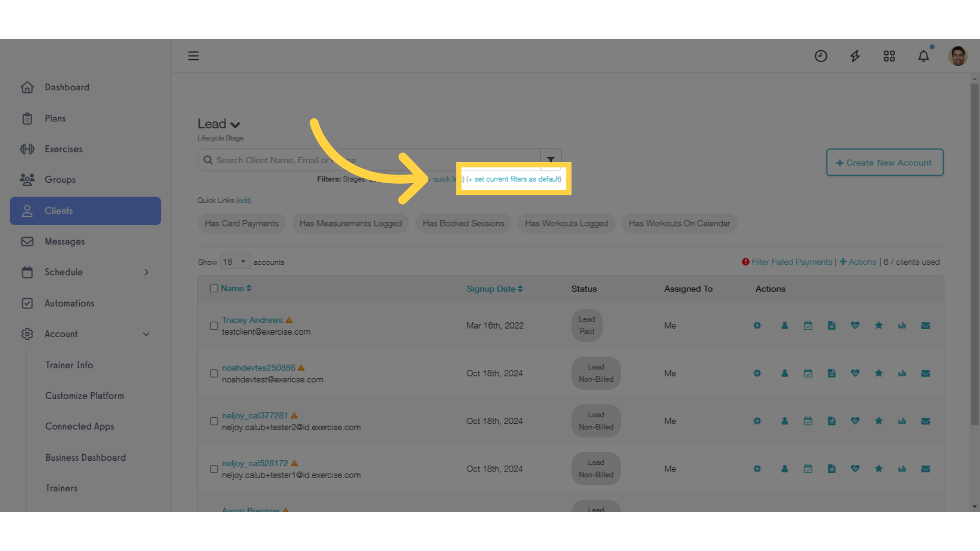Open the stats chart icon for Tracey Andrews
The image size is (980, 551).
tap(902, 325)
